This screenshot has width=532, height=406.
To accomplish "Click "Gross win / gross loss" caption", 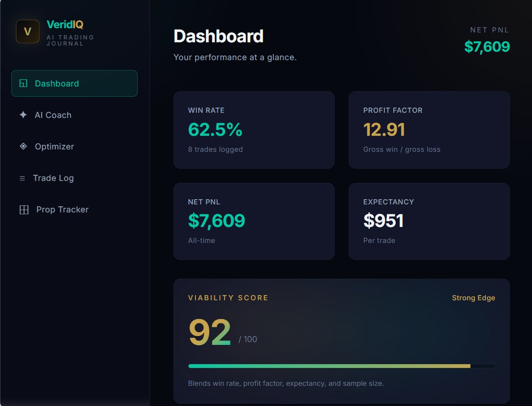I will (402, 149).
